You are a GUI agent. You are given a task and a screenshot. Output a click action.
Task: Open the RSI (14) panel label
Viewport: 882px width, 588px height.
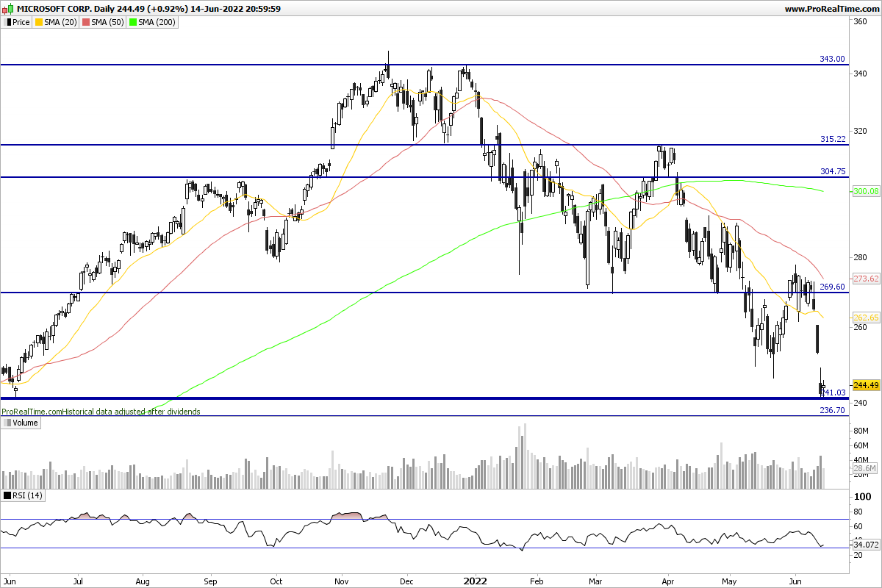tap(23, 495)
